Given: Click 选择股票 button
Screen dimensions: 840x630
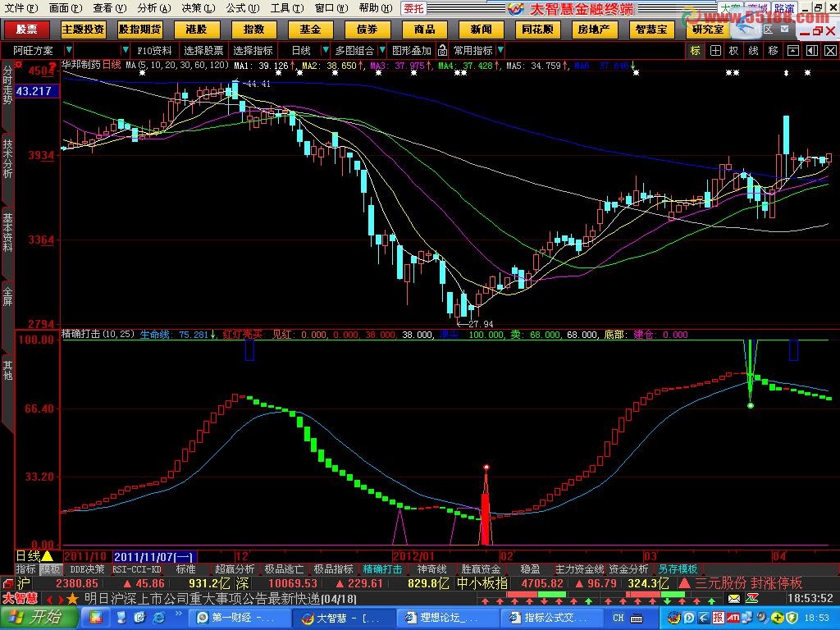Looking at the screenshot, I should 203,51.
